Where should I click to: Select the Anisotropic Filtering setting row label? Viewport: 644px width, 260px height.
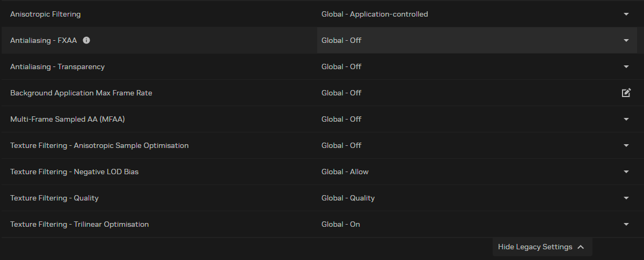pyautogui.click(x=46, y=14)
